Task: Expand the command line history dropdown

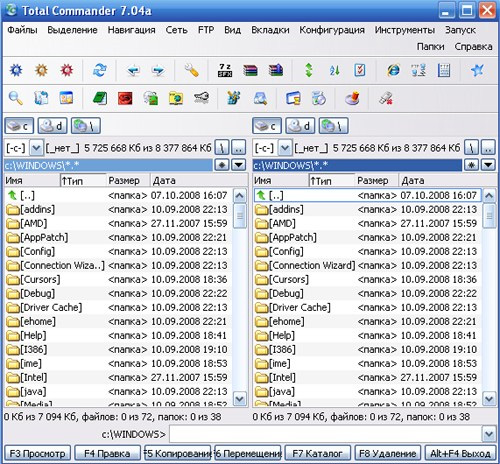Action: 489,434
